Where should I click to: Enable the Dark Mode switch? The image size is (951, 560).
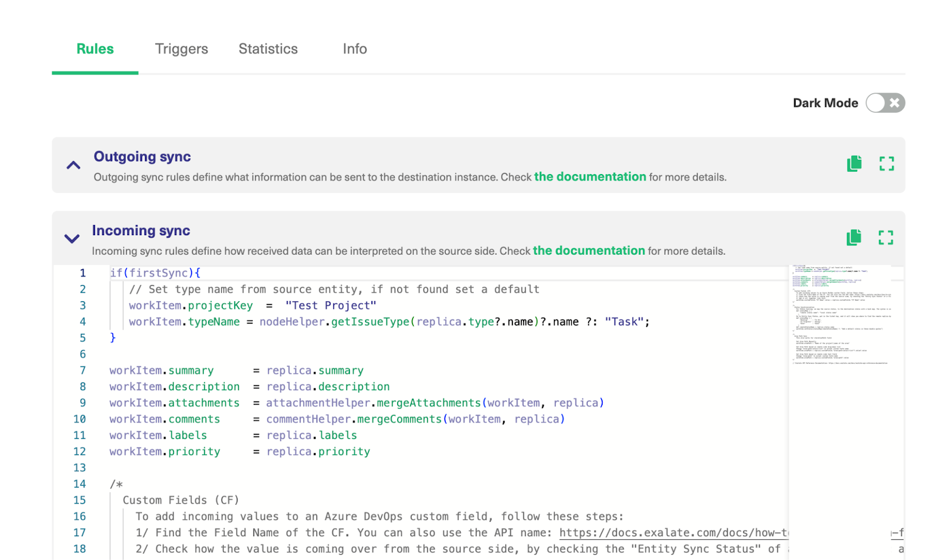[884, 103]
